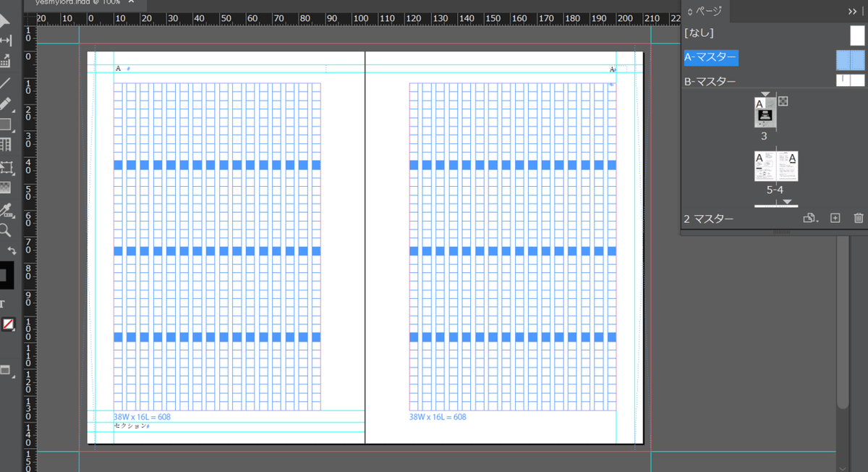Select the Pencil tool
The width and height of the screenshot is (868, 472).
point(5,104)
